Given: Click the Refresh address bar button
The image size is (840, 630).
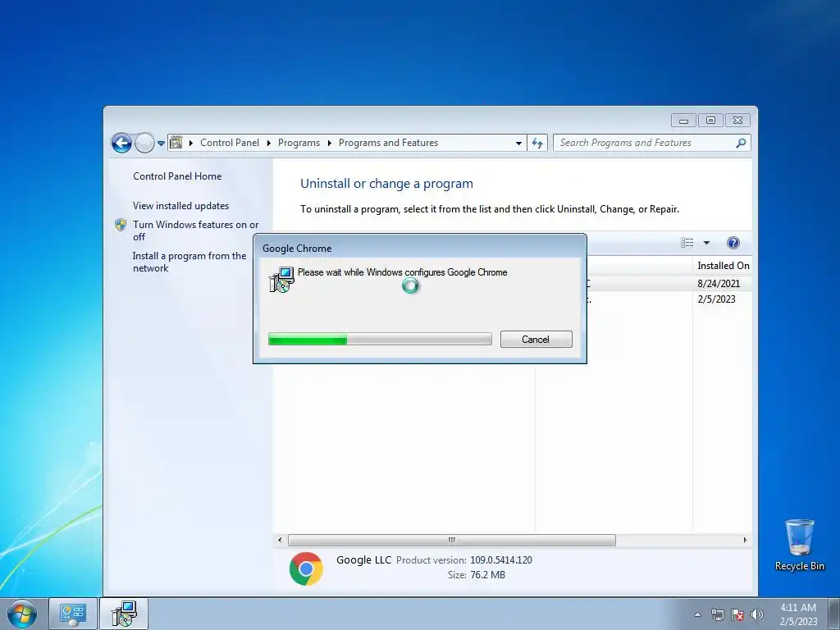Looking at the screenshot, I should pos(537,143).
